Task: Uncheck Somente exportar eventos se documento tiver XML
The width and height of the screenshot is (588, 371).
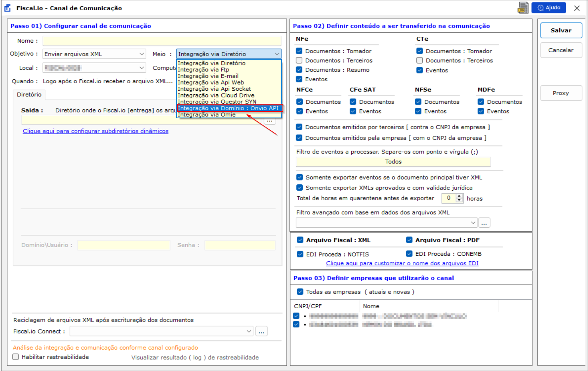Action: coord(300,177)
